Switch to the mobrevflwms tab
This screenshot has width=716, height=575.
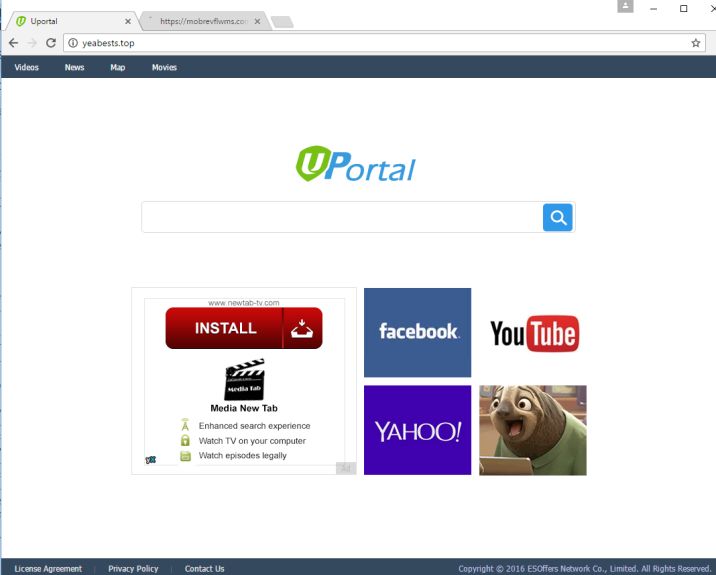(x=204, y=21)
